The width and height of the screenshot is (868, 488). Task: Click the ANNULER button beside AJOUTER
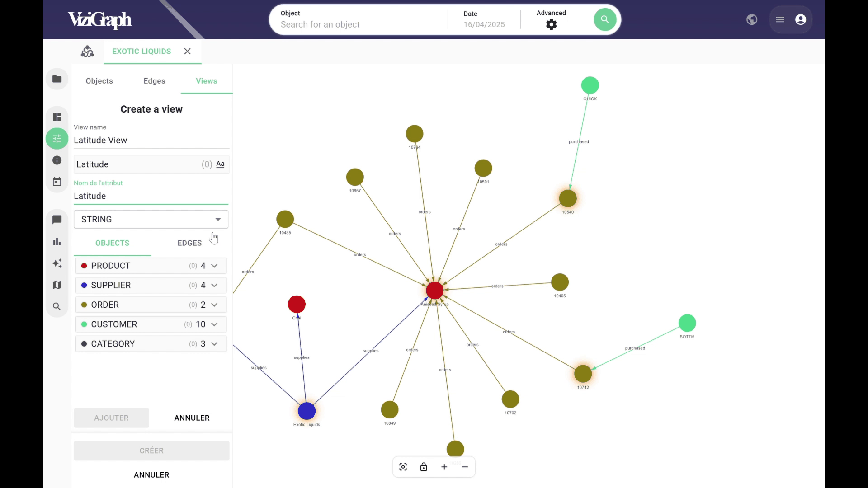coord(192,418)
